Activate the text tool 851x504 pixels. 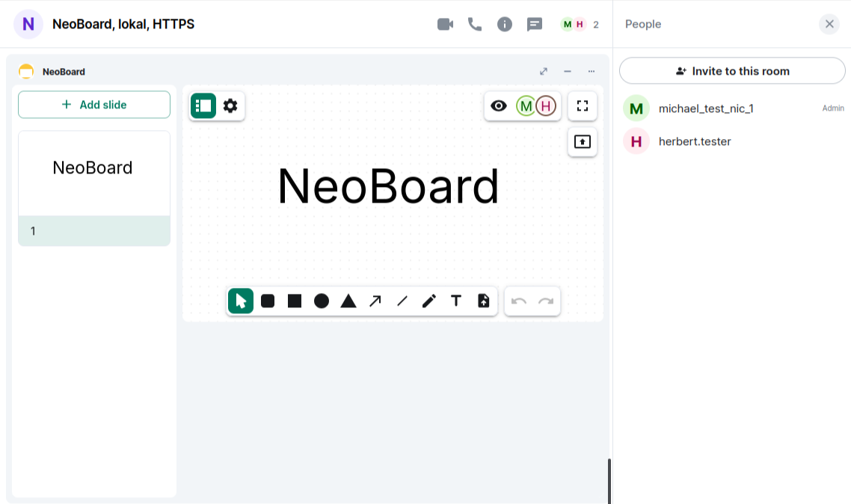456,301
